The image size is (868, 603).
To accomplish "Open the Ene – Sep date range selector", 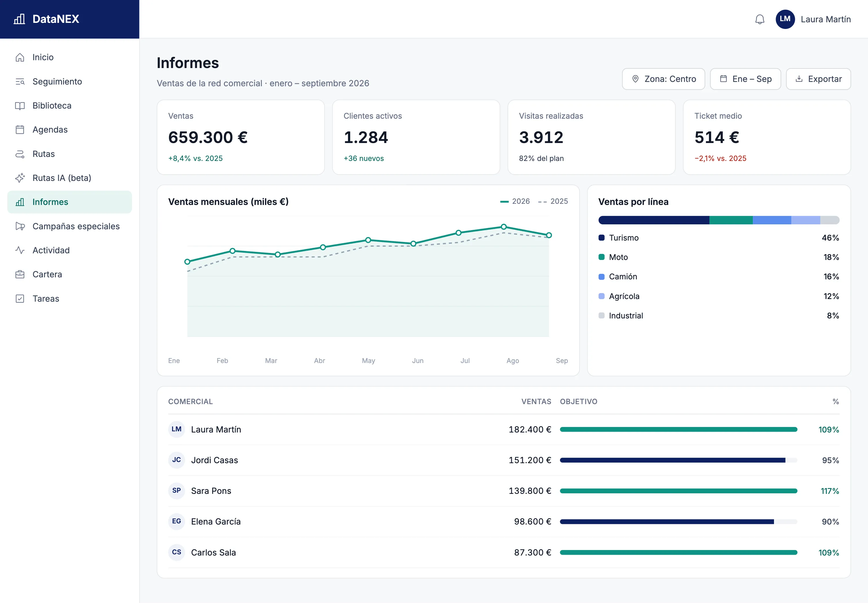I will coord(745,79).
